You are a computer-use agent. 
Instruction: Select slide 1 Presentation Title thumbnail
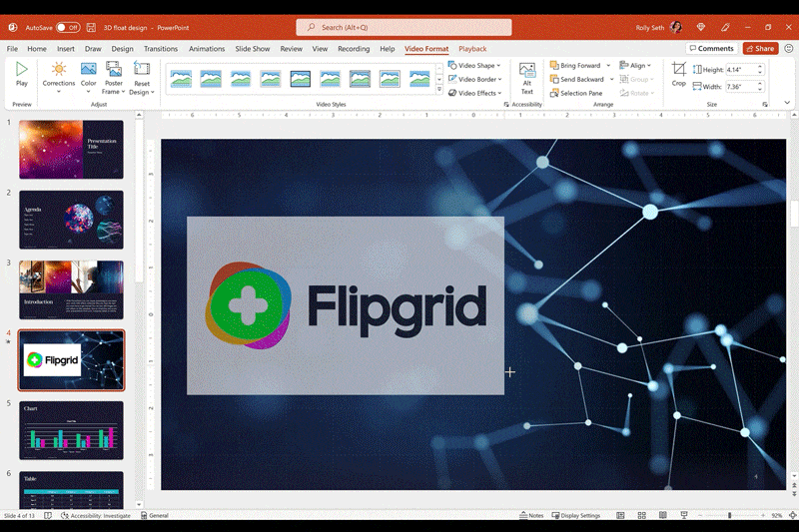[x=71, y=149]
